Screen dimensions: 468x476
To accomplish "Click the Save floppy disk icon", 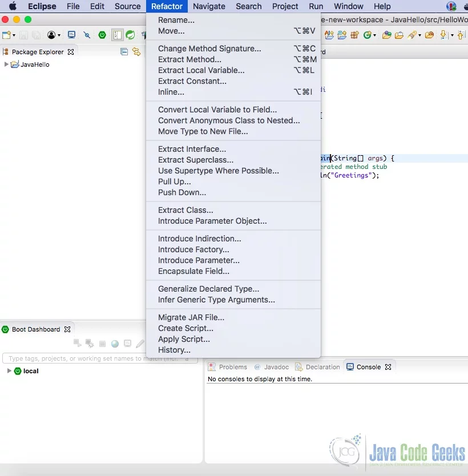I will pos(23,35).
